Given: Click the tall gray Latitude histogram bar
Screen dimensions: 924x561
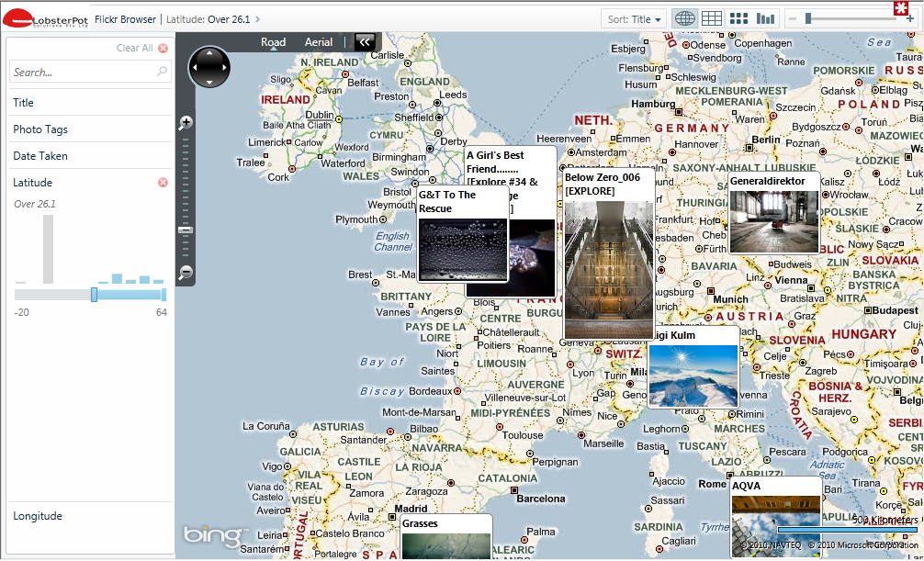Looking at the screenshot, I should [48, 249].
